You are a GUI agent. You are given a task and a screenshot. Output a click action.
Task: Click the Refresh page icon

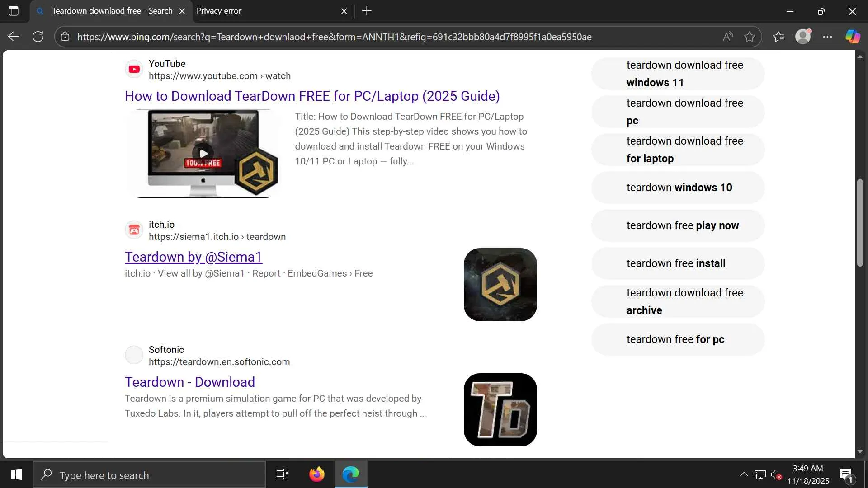[38, 37]
